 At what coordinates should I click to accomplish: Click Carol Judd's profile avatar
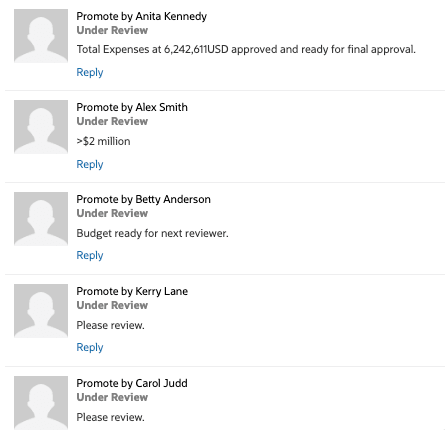coord(41,403)
